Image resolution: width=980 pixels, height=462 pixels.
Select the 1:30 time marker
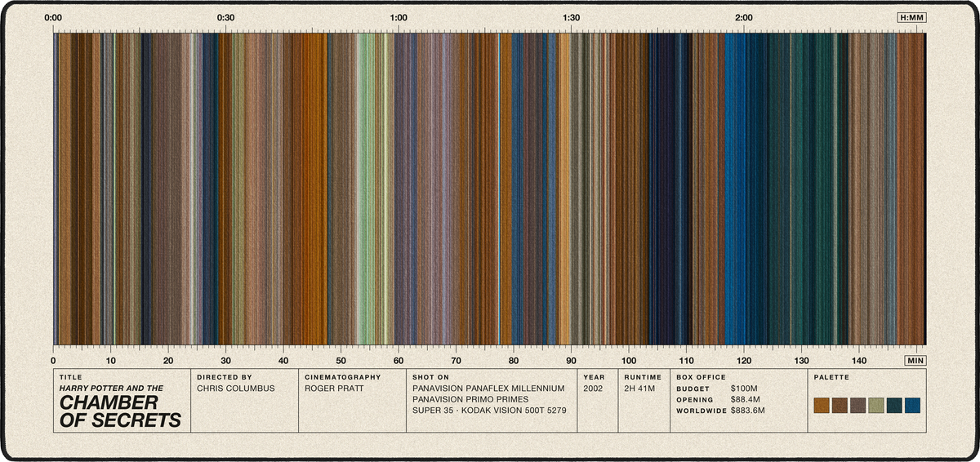click(572, 17)
